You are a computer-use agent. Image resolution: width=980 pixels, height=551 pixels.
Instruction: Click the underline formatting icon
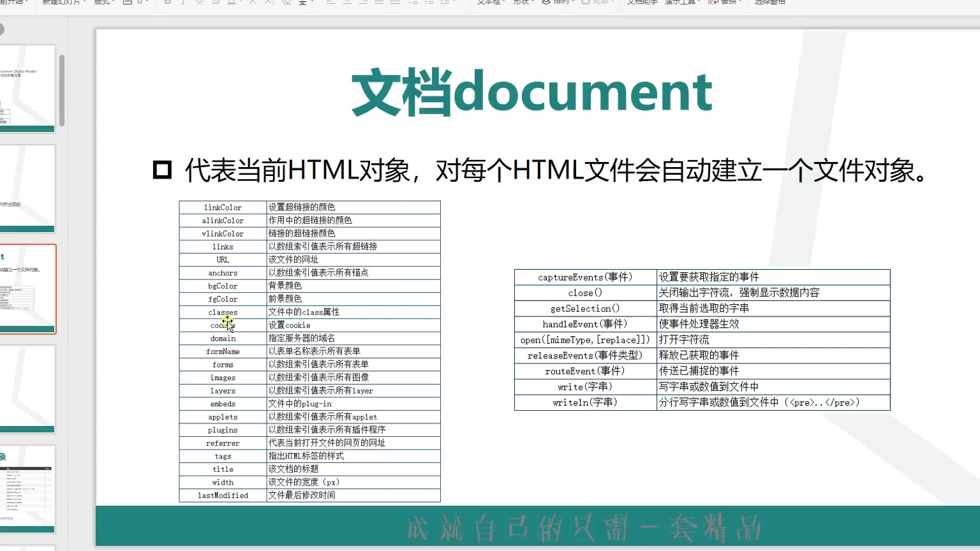click(x=200, y=3)
